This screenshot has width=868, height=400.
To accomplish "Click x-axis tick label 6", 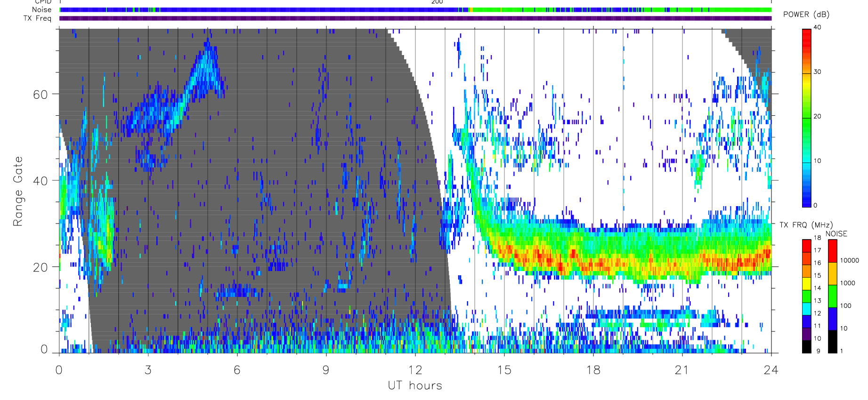I will point(237,370).
